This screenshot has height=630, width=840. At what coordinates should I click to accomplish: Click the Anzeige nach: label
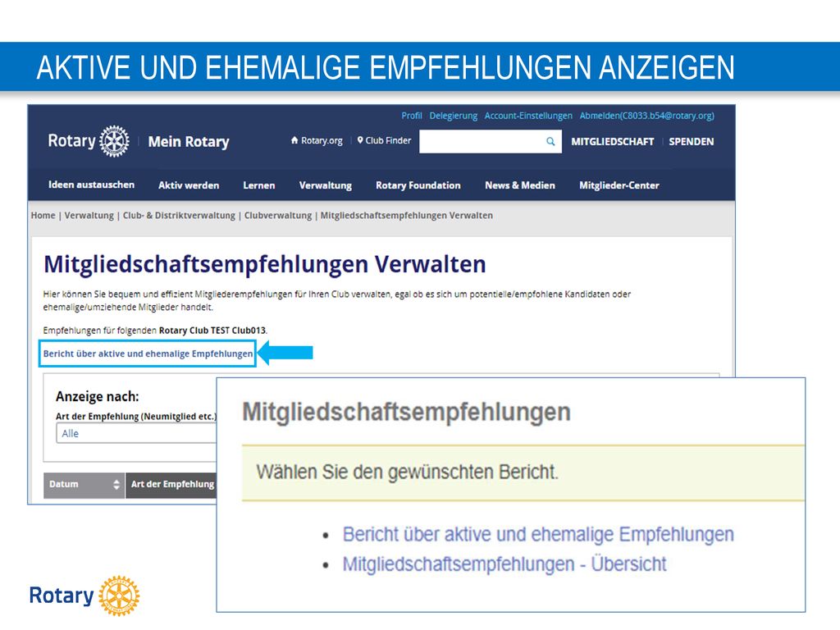coord(97,396)
